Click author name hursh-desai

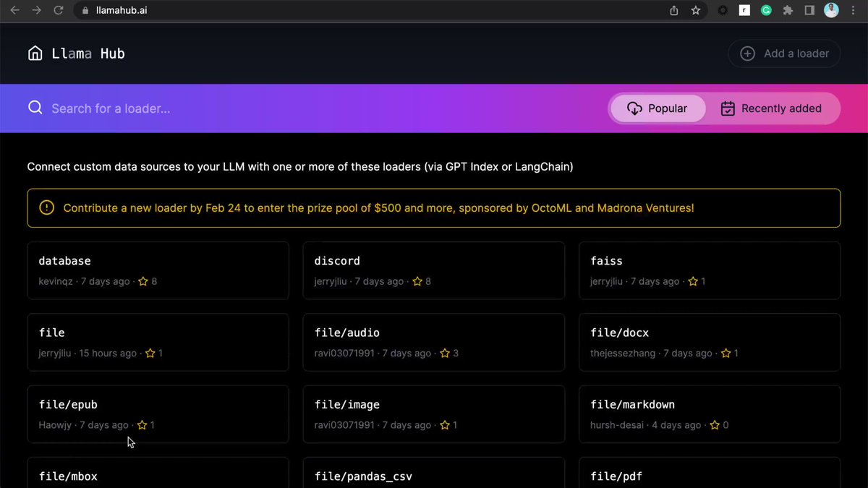[617, 425]
